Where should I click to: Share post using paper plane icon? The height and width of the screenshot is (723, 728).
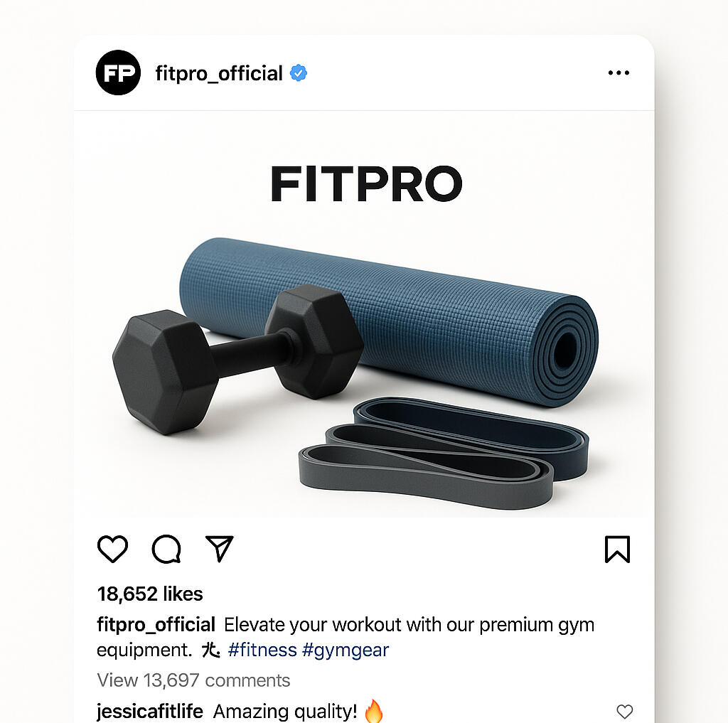tap(219, 548)
